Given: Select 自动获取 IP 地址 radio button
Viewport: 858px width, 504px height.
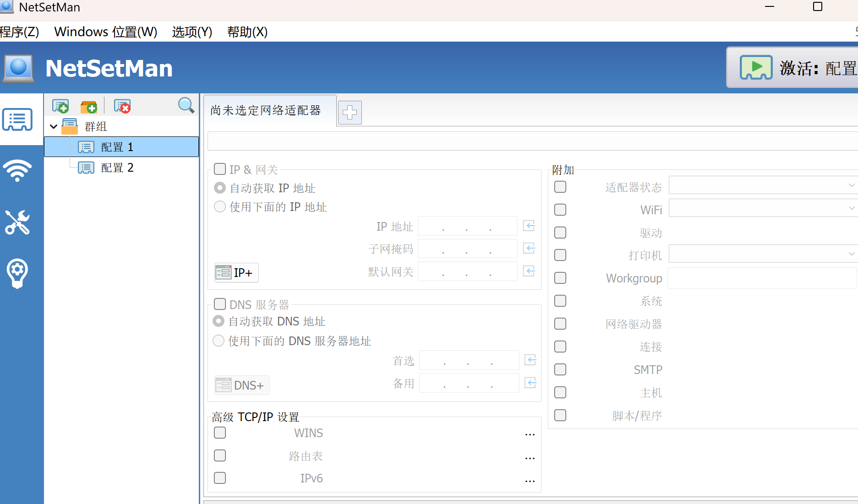Looking at the screenshot, I should [x=220, y=188].
